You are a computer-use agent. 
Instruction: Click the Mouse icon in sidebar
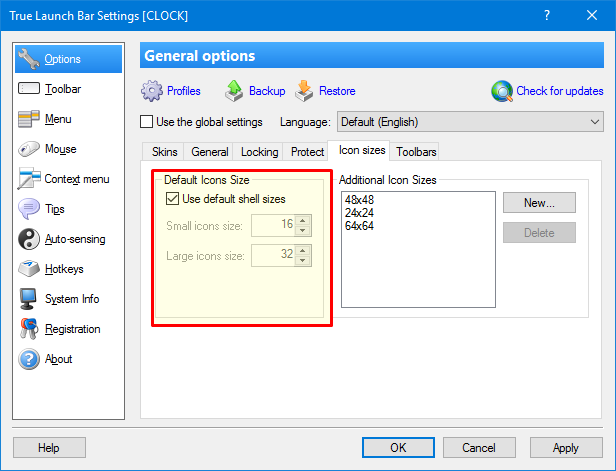pyautogui.click(x=29, y=149)
